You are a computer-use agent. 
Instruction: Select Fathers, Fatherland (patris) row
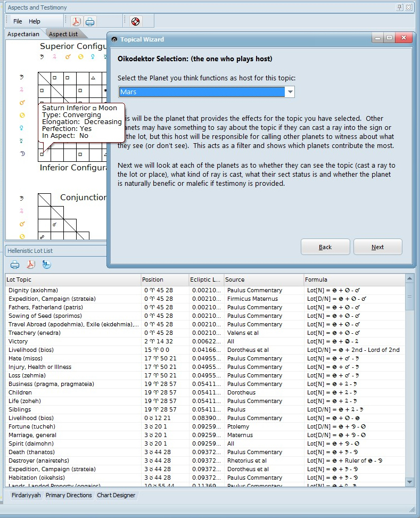(x=205, y=307)
